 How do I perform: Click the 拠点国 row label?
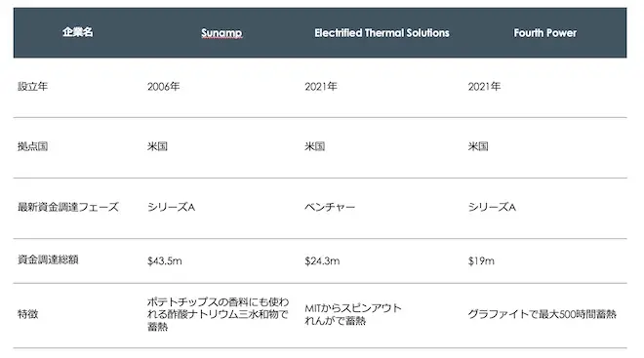(33, 146)
